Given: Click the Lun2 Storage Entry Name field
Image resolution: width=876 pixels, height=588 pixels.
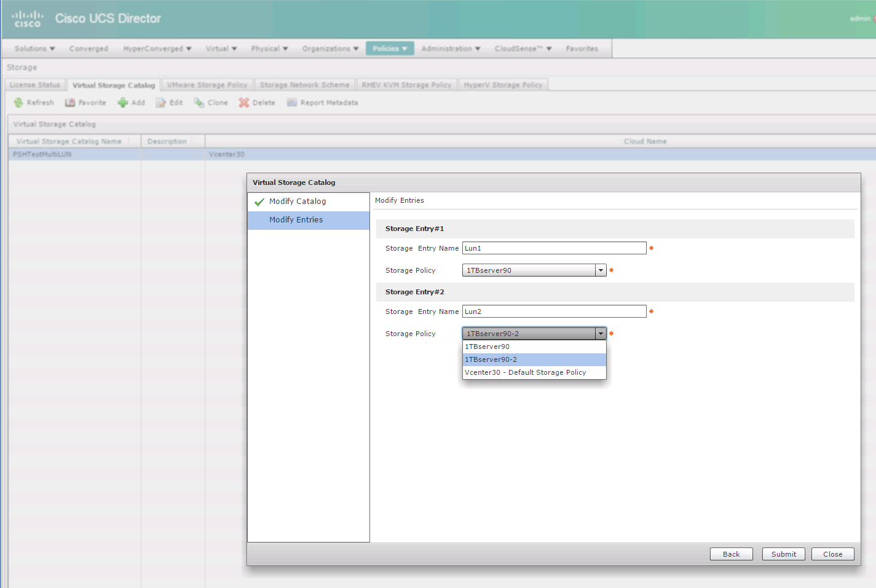Looking at the screenshot, I should [554, 312].
